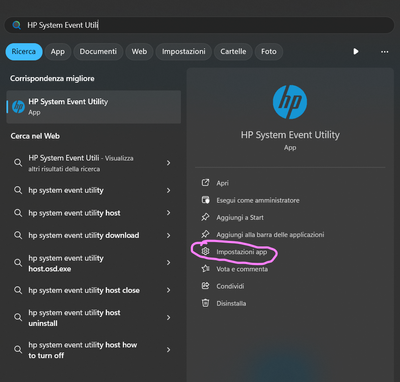Viewport: 400px width, 382px height.
Task: Click magnifier icon of 'host uninstall' suggestion
Action: click(x=18, y=317)
